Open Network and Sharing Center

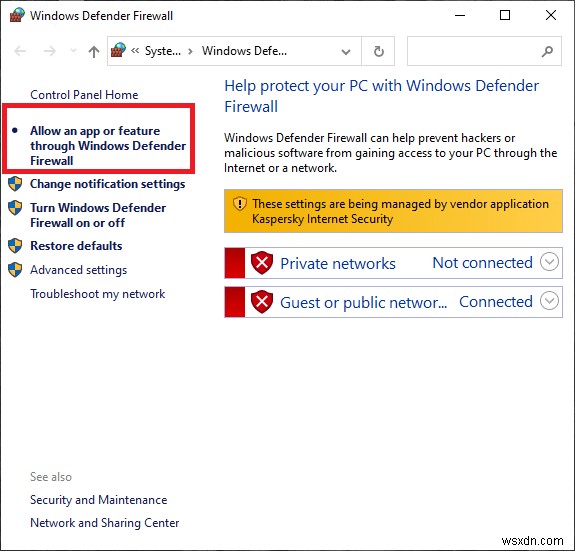click(x=105, y=523)
